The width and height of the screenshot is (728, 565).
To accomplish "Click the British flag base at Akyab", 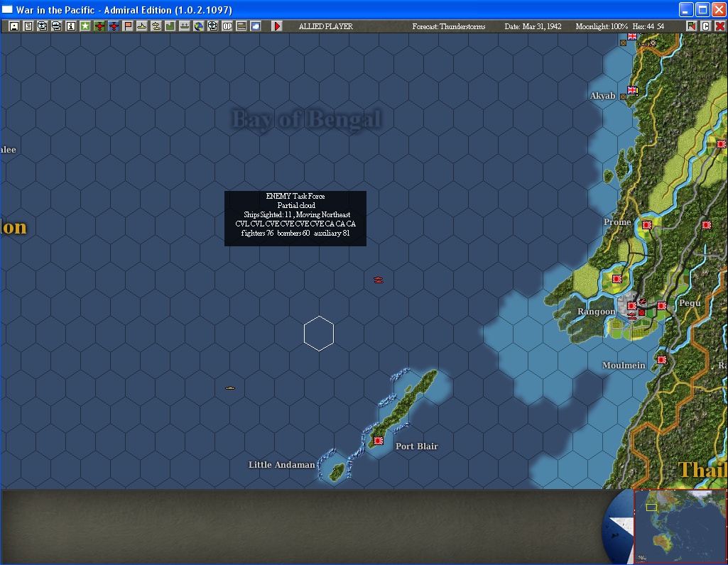I will point(632,90).
